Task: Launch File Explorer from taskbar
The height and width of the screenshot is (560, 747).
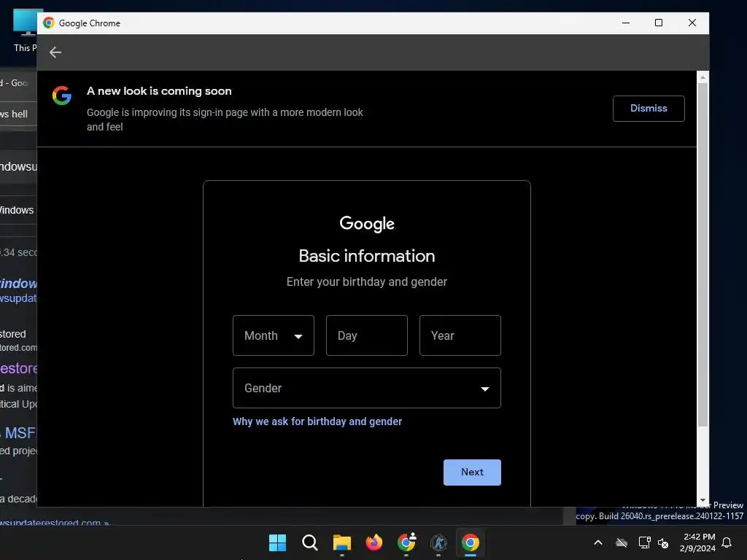Action: [x=341, y=542]
